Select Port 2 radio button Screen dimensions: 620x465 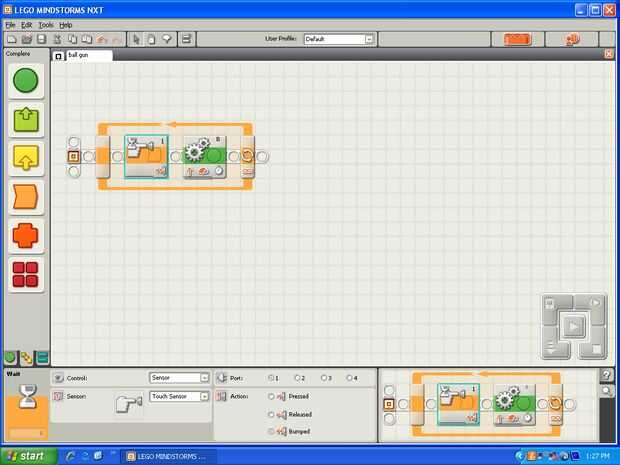click(x=297, y=378)
